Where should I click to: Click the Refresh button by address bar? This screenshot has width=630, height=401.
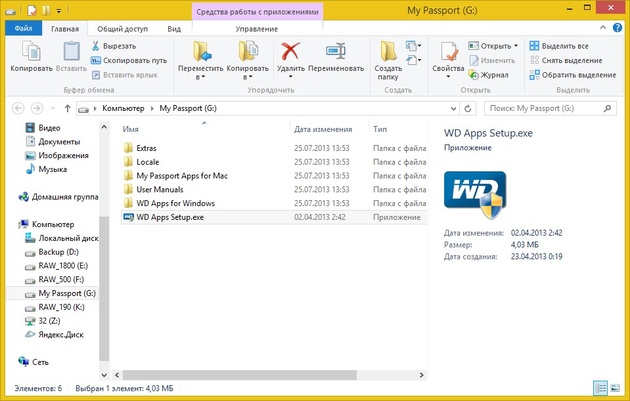coord(468,108)
